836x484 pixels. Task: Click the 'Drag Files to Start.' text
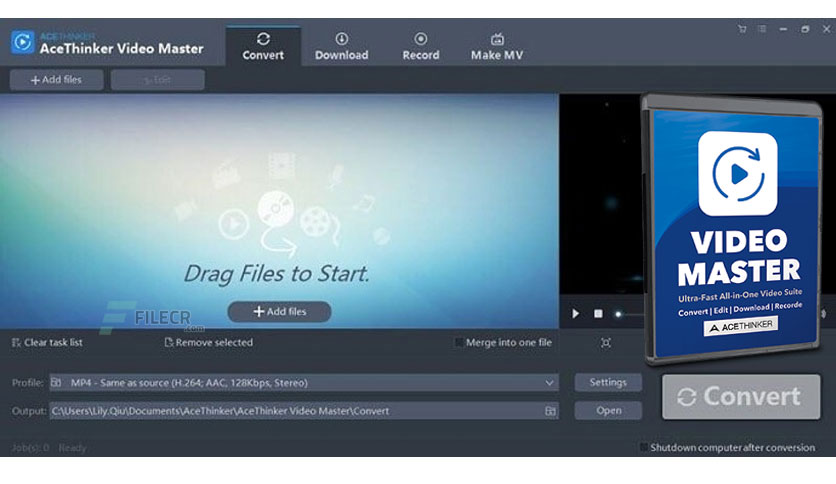(276, 273)
